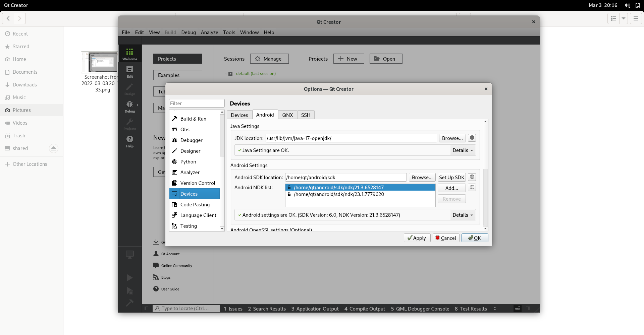The image size is (644, 335).
Task: Open output panes selector arrows
Action: pyautogui.click(x=495, y=309)
